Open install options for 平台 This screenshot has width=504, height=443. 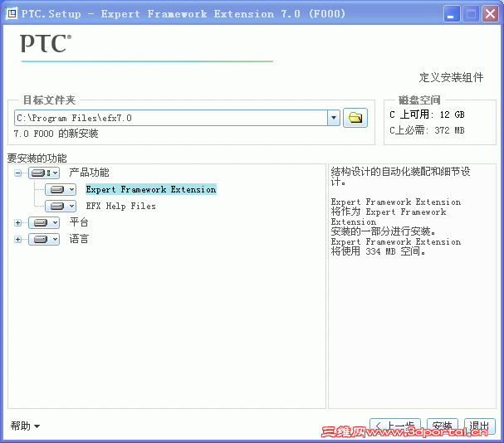tap(44, 222)
